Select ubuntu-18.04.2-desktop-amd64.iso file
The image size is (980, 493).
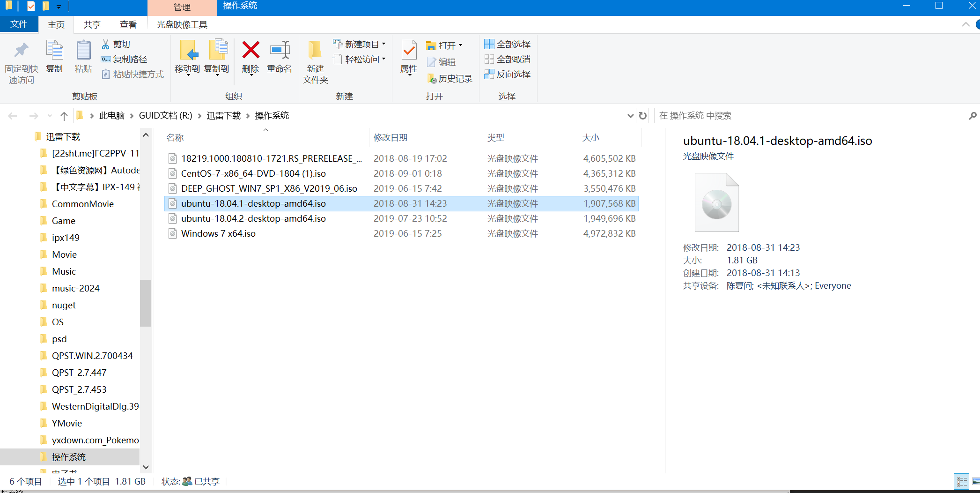401,218
